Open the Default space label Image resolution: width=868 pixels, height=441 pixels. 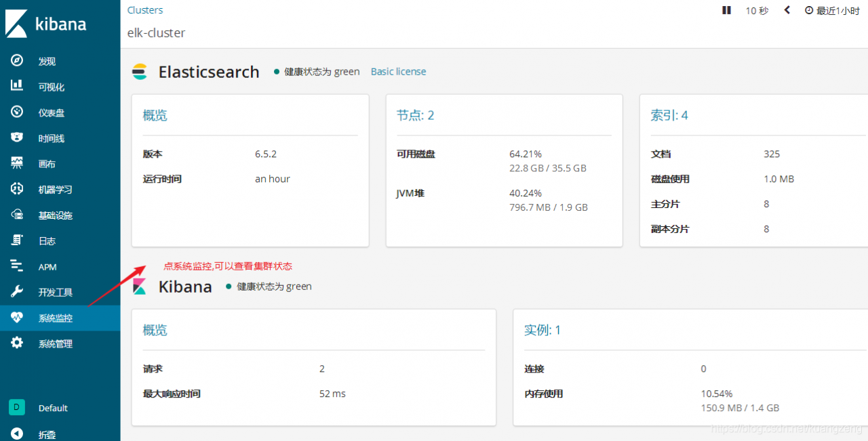pos(53,408)
